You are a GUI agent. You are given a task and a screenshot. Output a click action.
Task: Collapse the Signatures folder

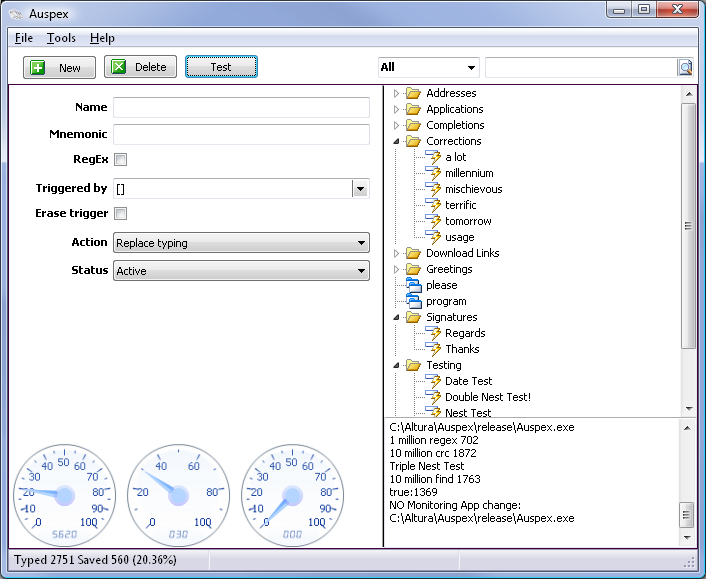396,317
